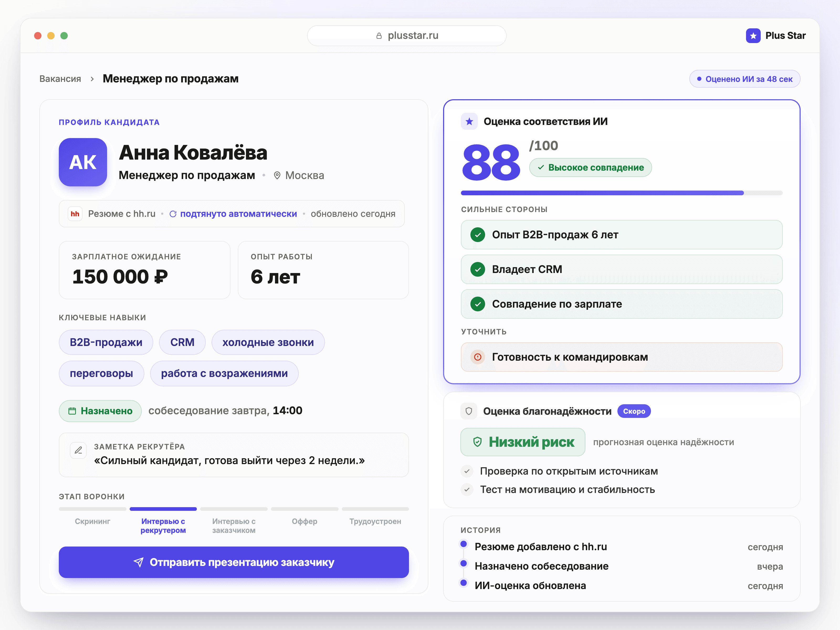Click the hh.ru source logo icon

[75, 214]
